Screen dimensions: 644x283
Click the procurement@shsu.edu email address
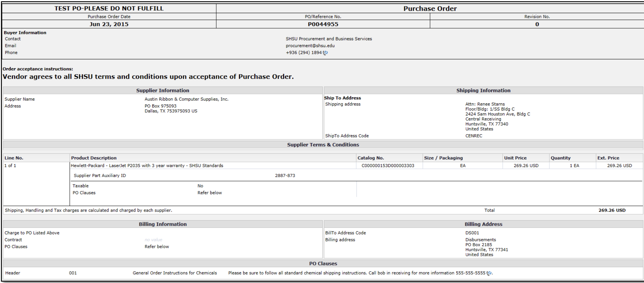(x=310, y=46)
